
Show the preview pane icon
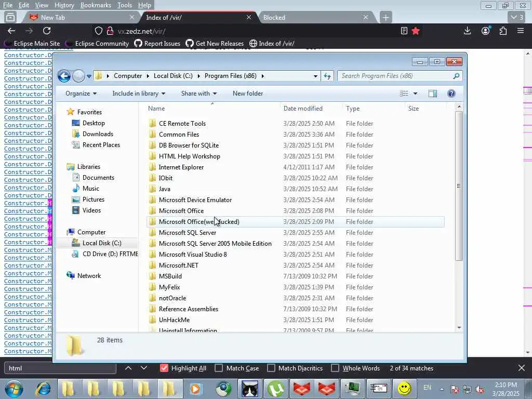coord(433,94)
